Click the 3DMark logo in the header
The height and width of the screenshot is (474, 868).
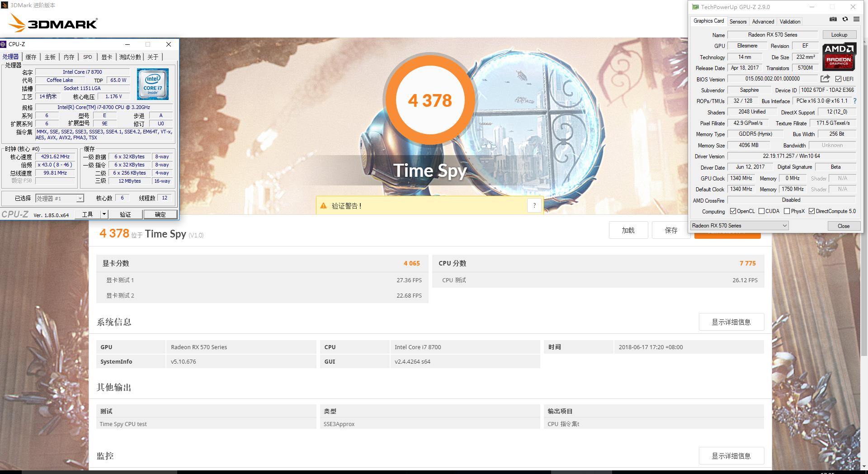click(53, 23)
